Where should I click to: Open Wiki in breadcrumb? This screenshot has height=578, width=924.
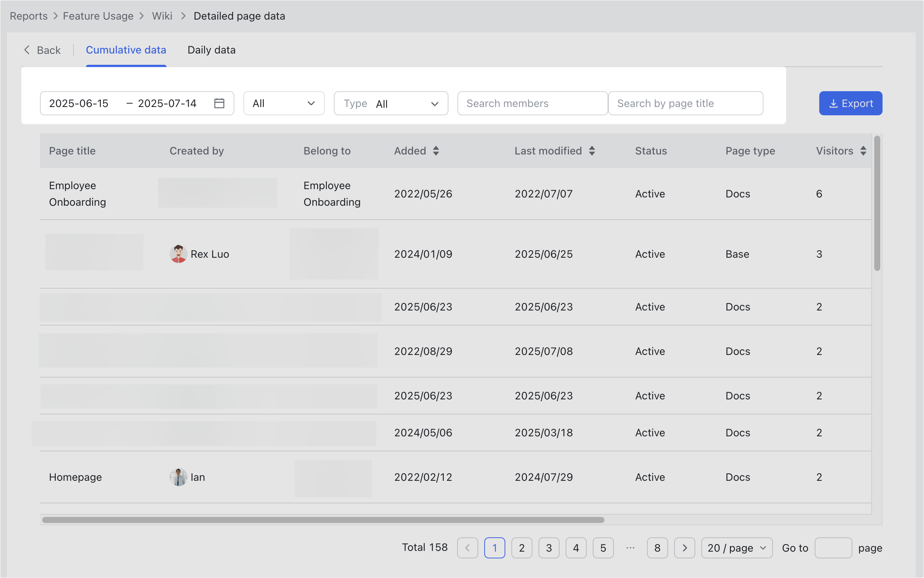click(162, 16)
